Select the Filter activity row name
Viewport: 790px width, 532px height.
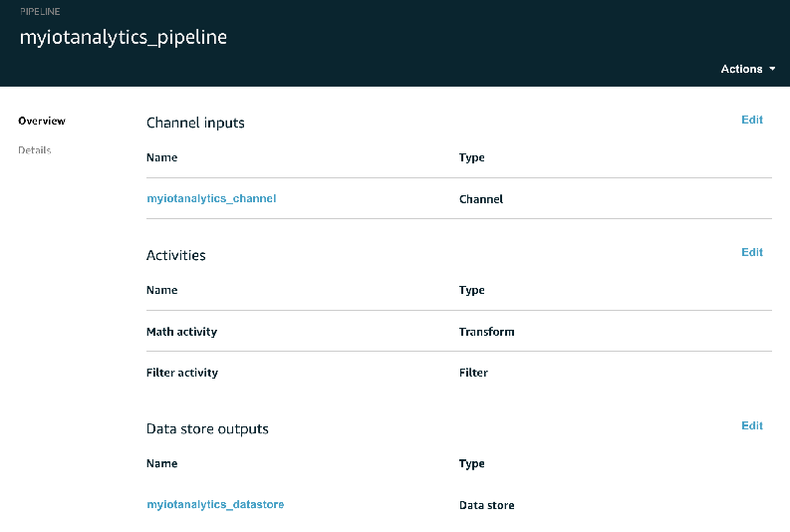click(182, 373)
